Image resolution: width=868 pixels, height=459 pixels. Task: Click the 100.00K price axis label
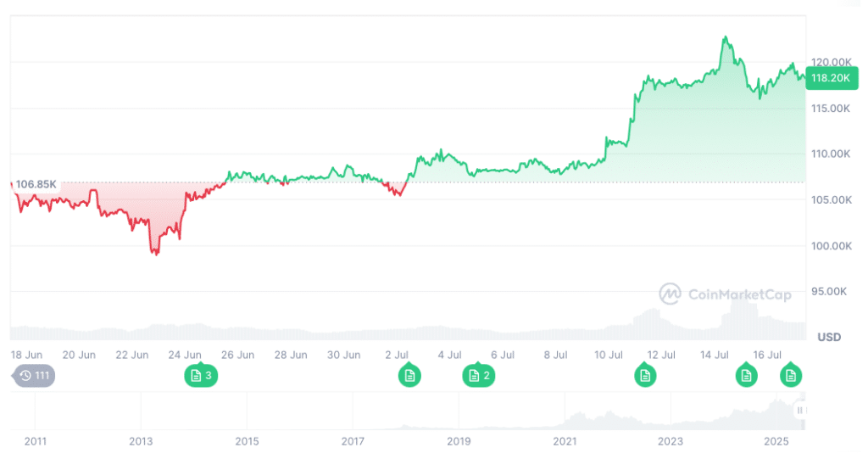(x=831, y=246)
